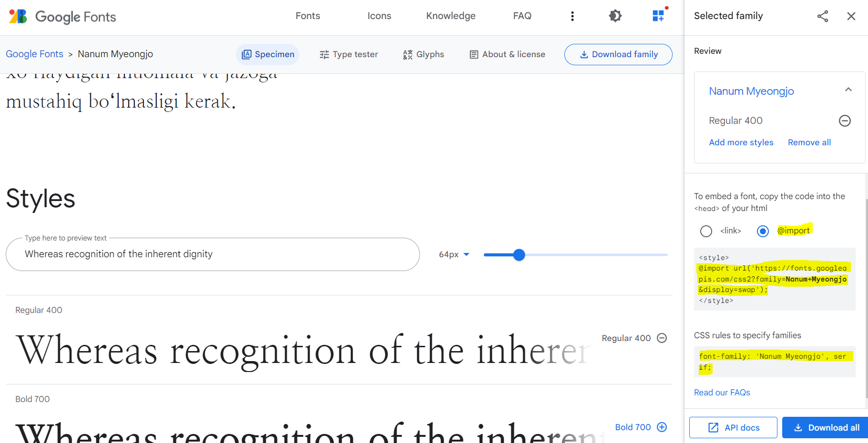Collapse the Nanum Myeongjo family card

[848, 90]
